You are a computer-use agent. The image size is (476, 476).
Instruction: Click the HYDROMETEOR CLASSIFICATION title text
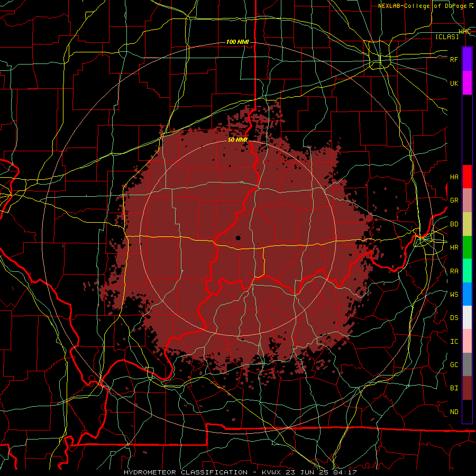(186, 472)
